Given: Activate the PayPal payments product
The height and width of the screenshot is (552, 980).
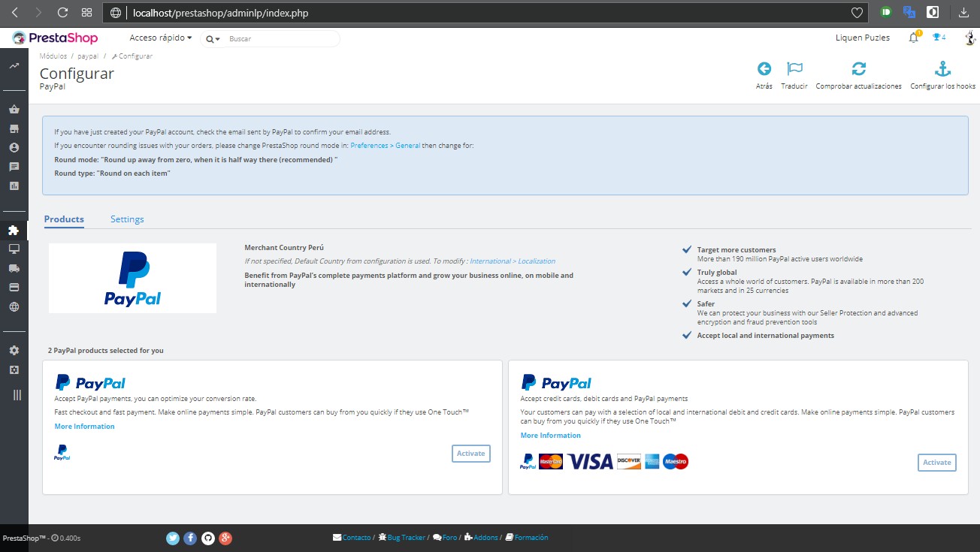Looking at the screenshot, I should tap(471, 454).
